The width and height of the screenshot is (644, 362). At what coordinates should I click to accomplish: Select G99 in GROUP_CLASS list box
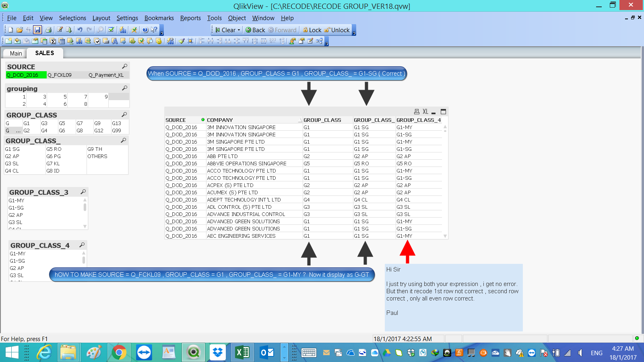(x=120, y=130)
